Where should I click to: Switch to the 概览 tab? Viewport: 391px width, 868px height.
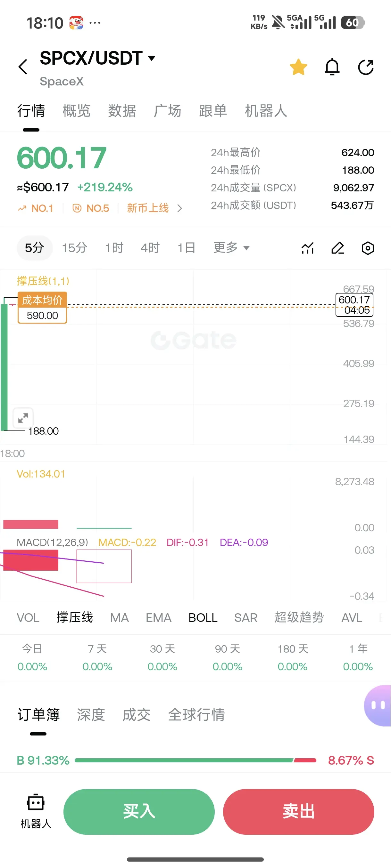point(77,111)
